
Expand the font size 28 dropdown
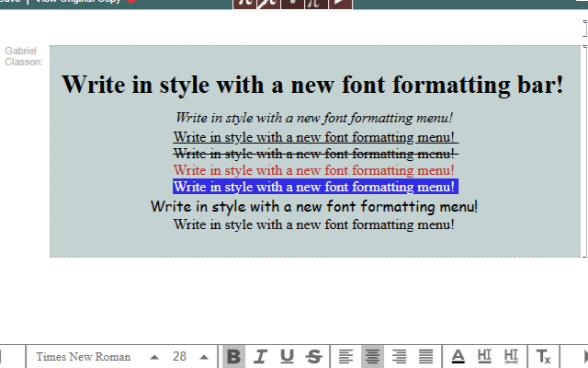click(203, 357)
